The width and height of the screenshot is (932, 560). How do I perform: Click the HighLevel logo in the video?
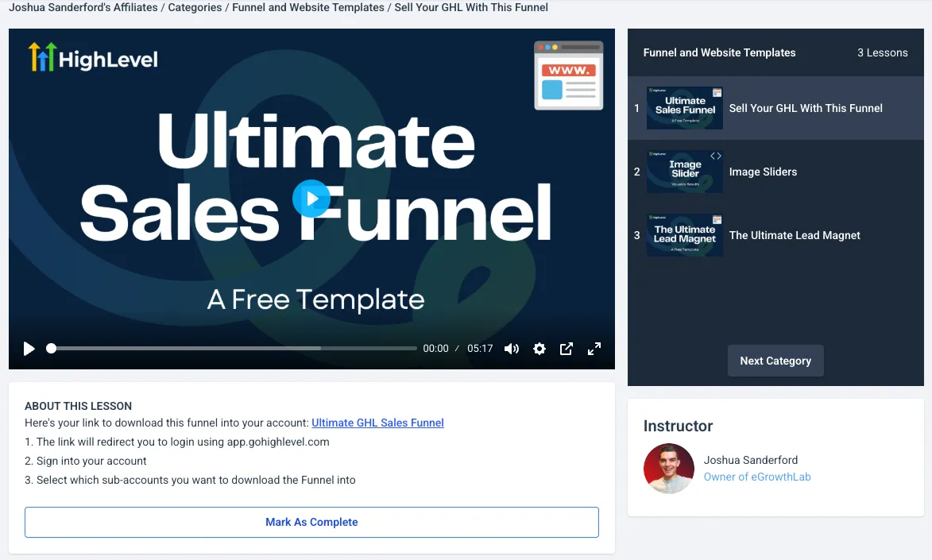pos(93,57)
